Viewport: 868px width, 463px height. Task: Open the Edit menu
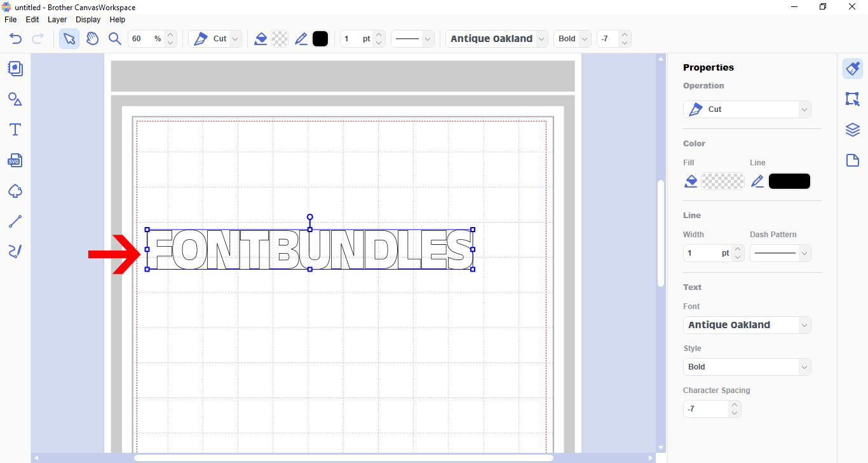(x=32, y=20)
